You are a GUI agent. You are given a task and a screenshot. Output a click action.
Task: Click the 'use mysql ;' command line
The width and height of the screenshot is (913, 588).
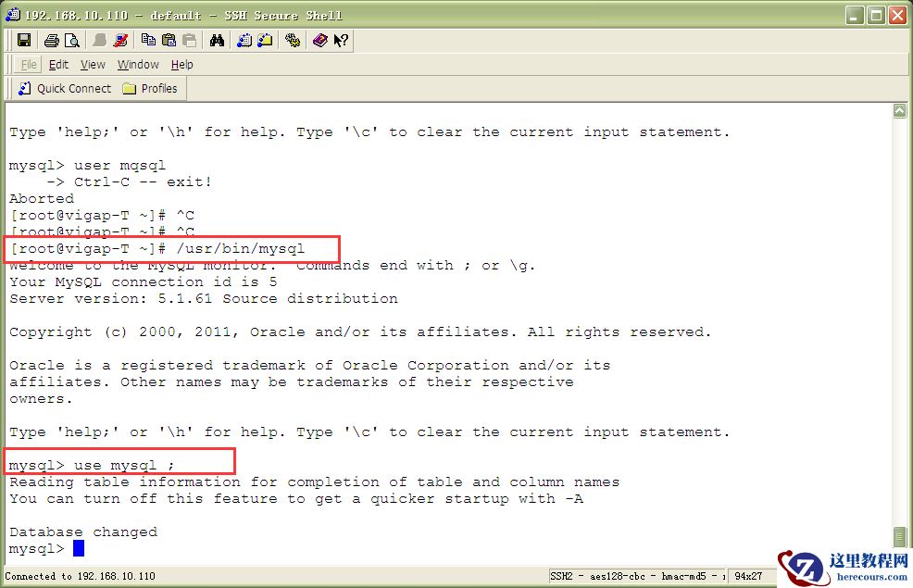92,465
